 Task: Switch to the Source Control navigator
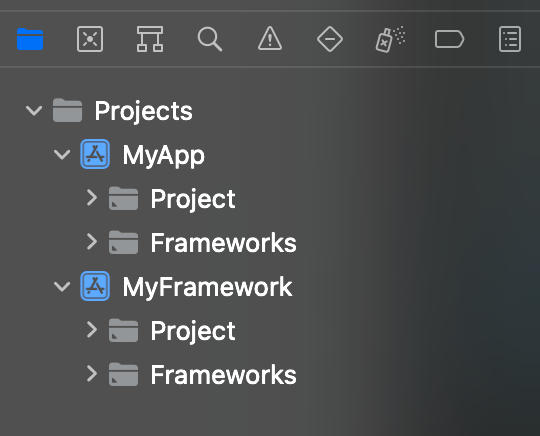[x=90, y=39]
